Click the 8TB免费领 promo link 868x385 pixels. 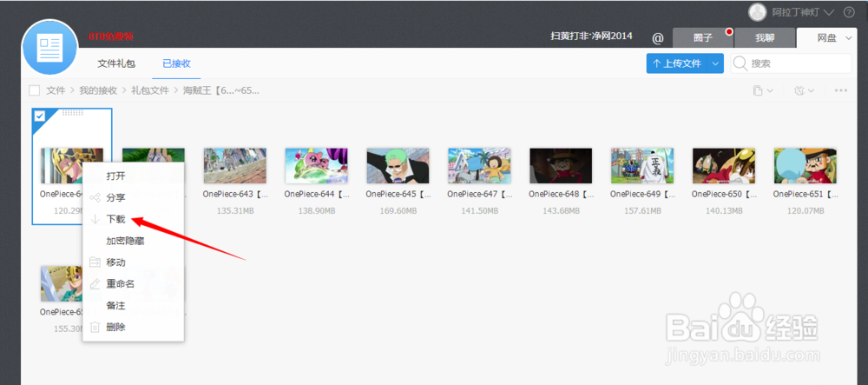[x=111, y=37]
